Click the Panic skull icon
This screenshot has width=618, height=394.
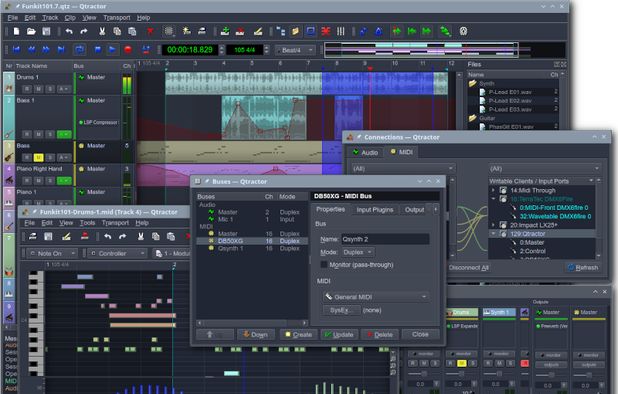(x=464, y=31)
